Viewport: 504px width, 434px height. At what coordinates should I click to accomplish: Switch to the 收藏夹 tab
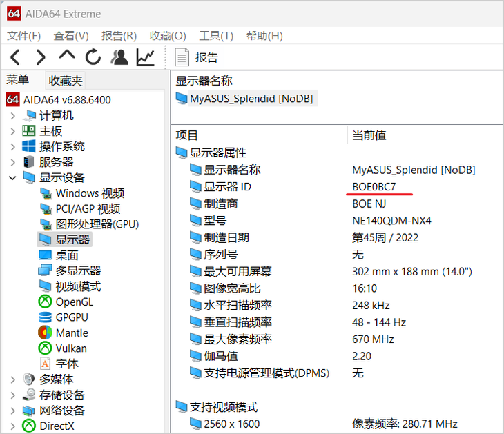tap(66, 81)
